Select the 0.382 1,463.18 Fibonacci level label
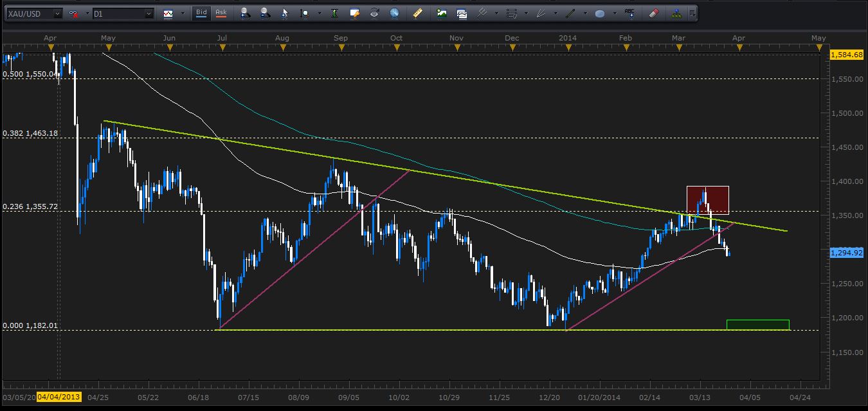Image resolution: width=868 pixels, height=411 pixels. (30, 133)
